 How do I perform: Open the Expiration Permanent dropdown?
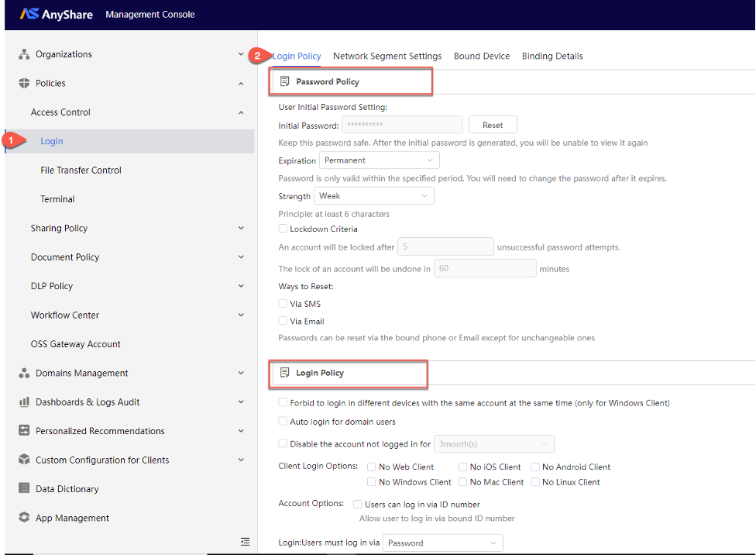(379, 160)
